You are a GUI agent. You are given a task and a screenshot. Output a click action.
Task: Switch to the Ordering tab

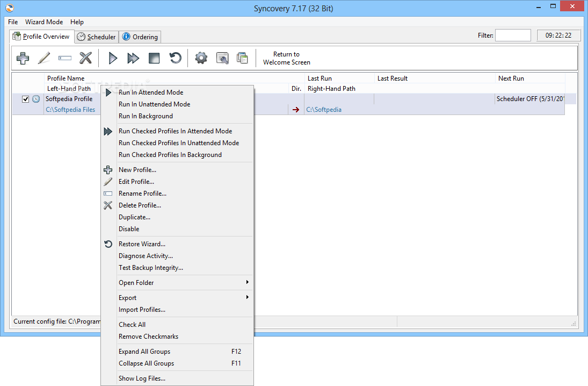click(x=140, y=37)
